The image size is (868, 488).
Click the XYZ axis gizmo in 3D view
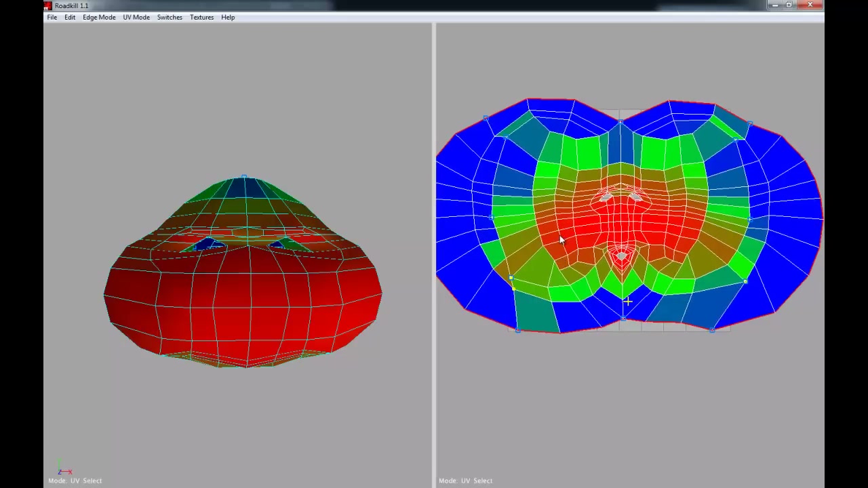point(64,471)
